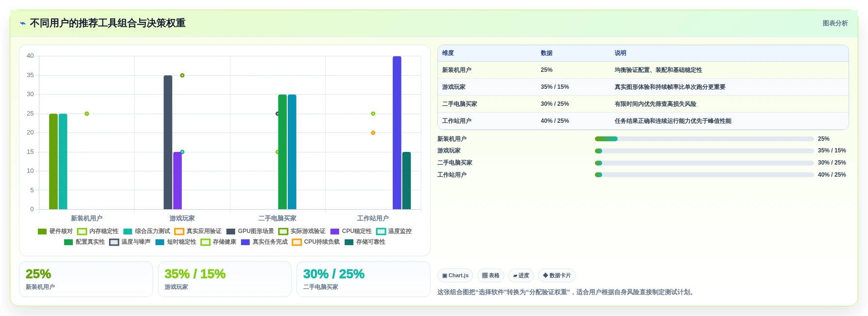Image resolution: width=868 pixels, height=316 pixels.
Task: Toggle the 真实应用验证 legend series
Action: [x=198, y=232]
